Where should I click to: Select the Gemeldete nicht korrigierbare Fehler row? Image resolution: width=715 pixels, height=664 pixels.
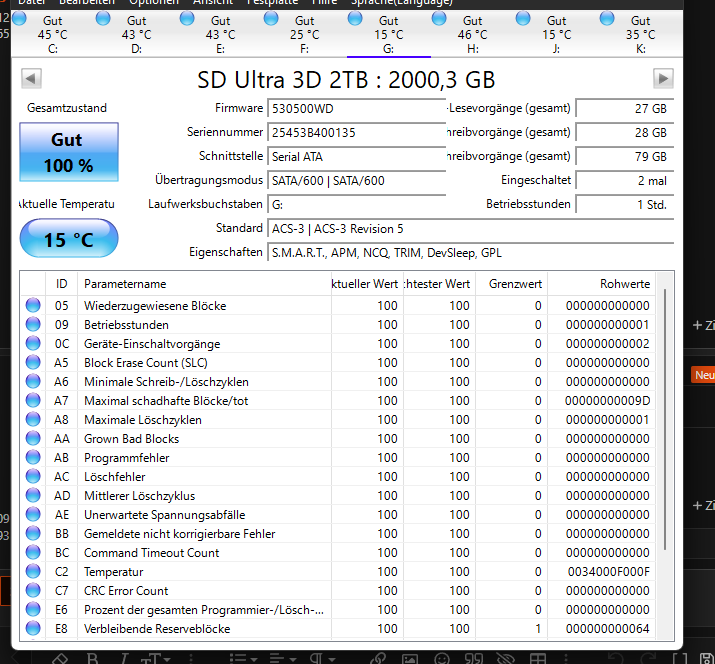pos(337,534)
